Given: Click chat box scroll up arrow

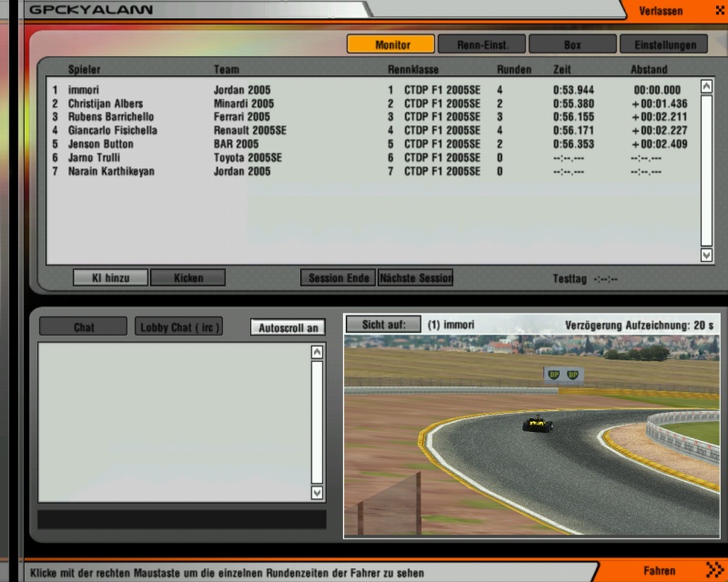Looking at the screenshot, I should [317, 352].
